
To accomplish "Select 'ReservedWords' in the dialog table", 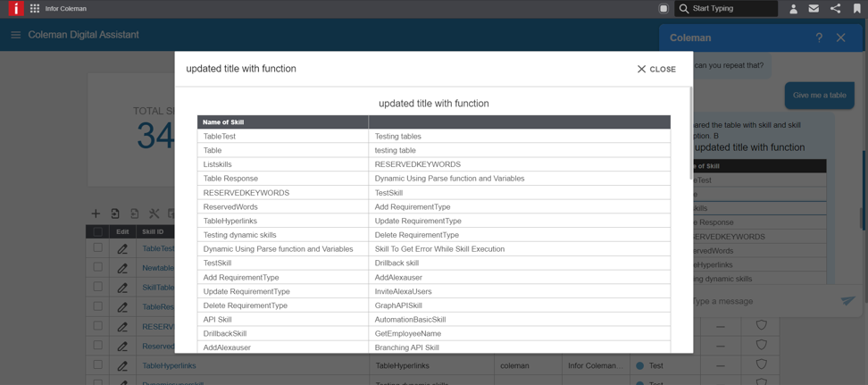I will (x=283, y=206).
